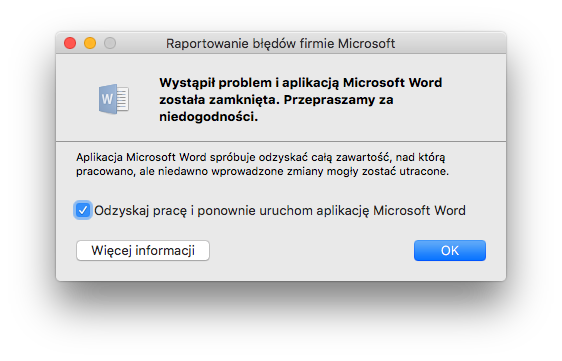Uncheck Odzyskaj pracę i ponownie uruchom checkbox
562x361 pixels.
tap(83, 210)
